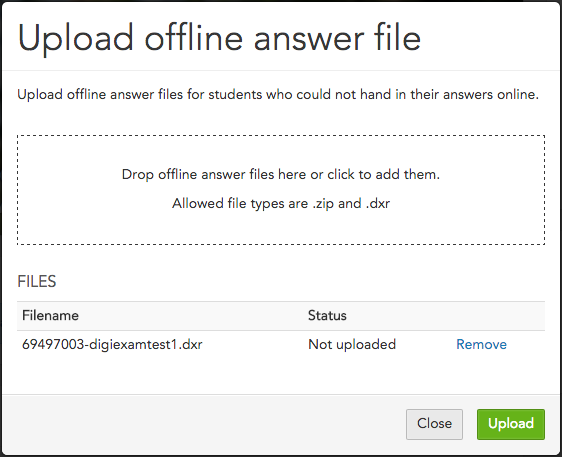Viewport: 562px width, 457px height.
Task: Open file picker via dashed drop zone
Action: coord(281,190)
